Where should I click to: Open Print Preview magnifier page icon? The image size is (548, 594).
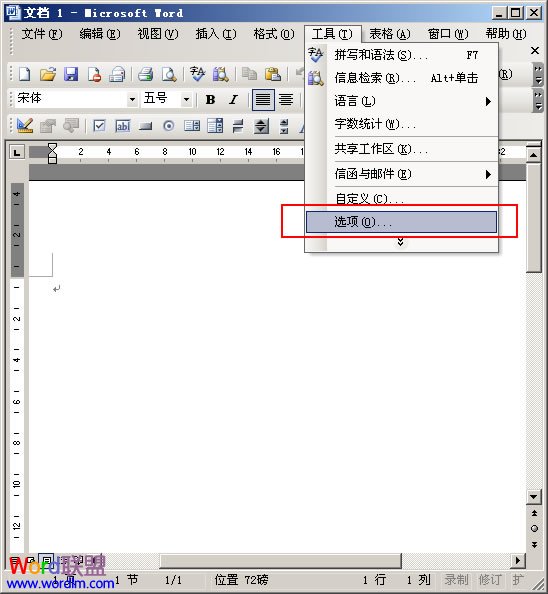coord(169,74)
